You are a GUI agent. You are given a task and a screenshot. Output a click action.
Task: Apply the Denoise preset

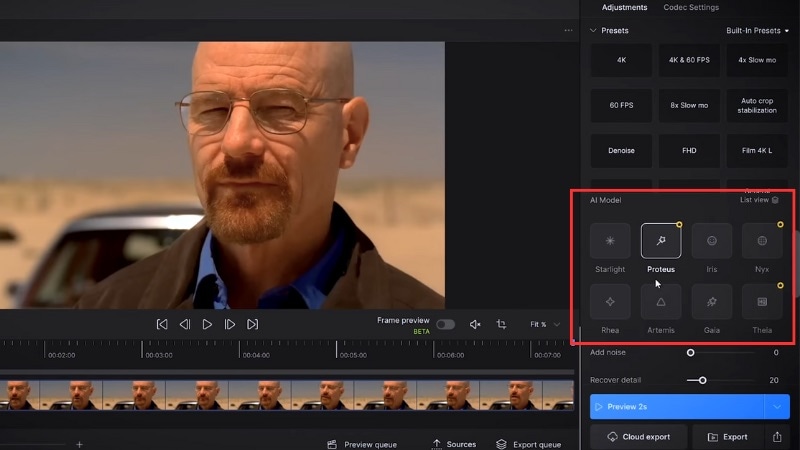click(x=621, y=151)
